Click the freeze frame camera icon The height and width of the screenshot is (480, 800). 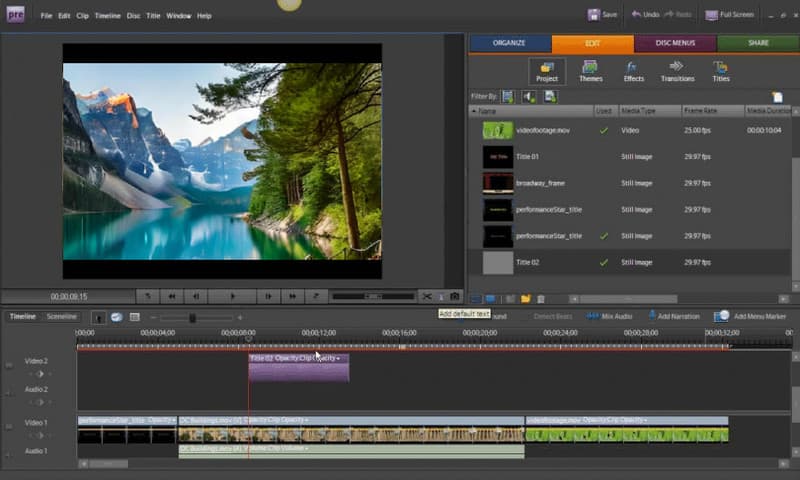point(455,296)
